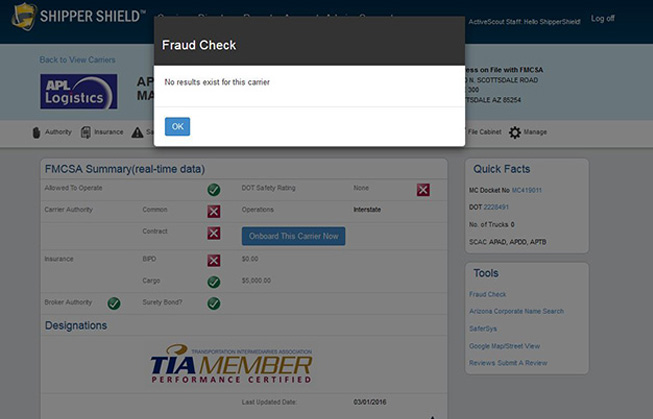The image size is (653, 419).
Task: Click the Insurance document icon
Action: 86,132
